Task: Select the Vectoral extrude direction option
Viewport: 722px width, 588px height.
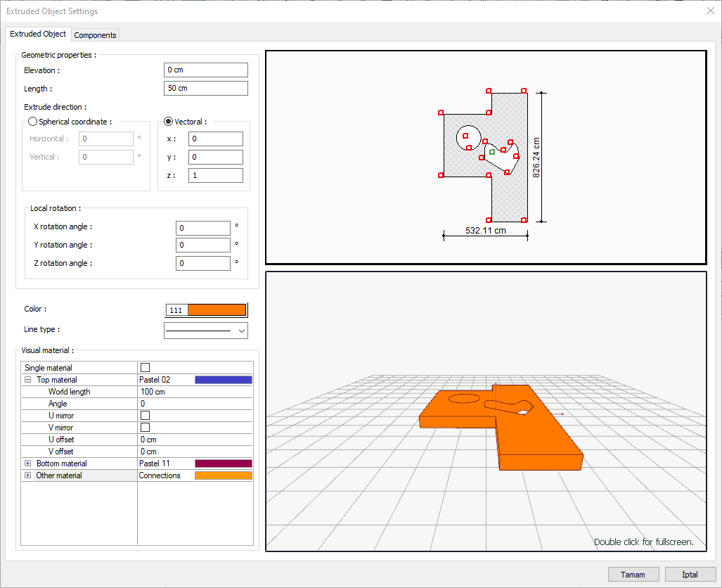Action: pos(168,122)
